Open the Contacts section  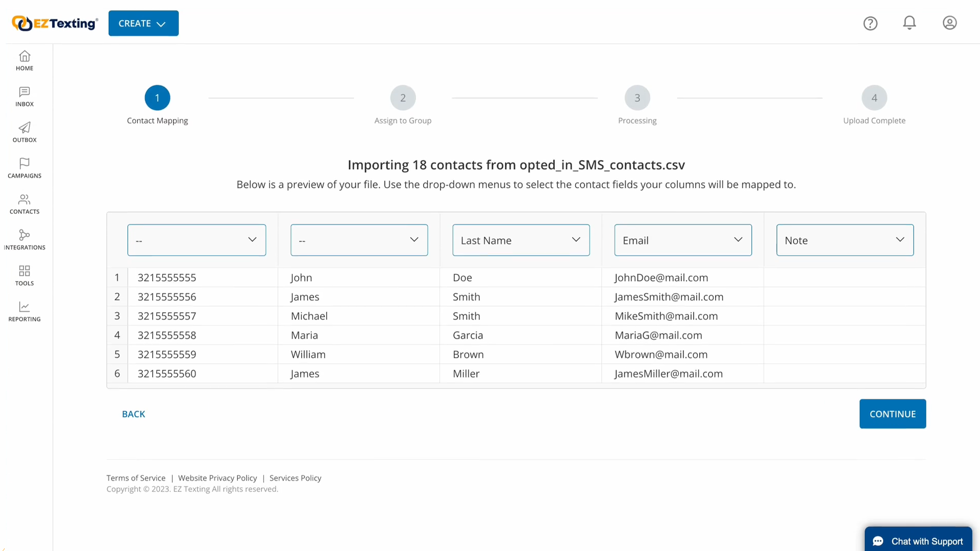(24, 204)
